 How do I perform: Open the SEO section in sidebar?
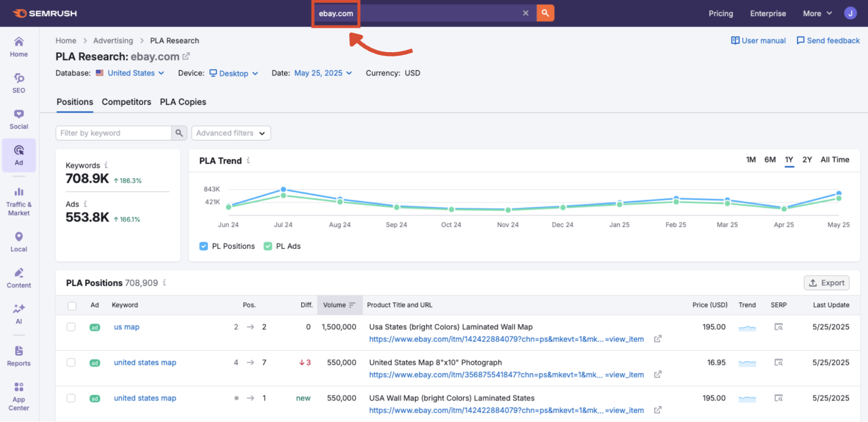pyautogui.click(x=19, y=83)
